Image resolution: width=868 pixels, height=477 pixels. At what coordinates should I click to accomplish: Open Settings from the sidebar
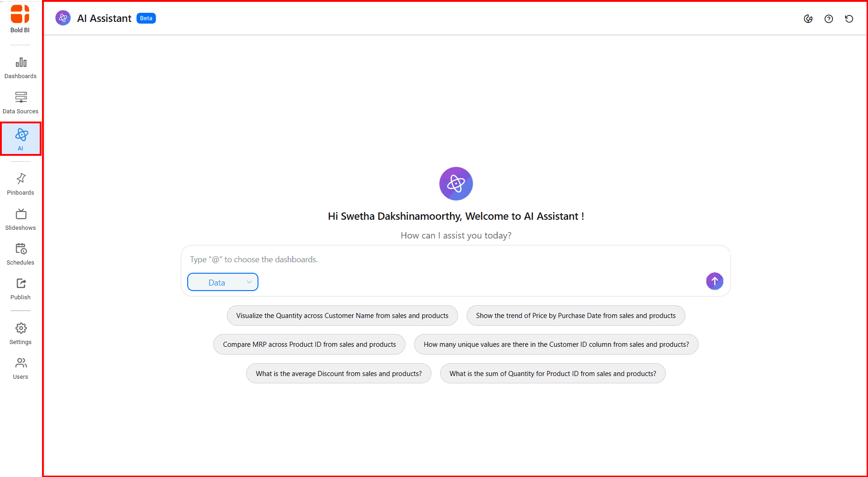pos(21,334)
